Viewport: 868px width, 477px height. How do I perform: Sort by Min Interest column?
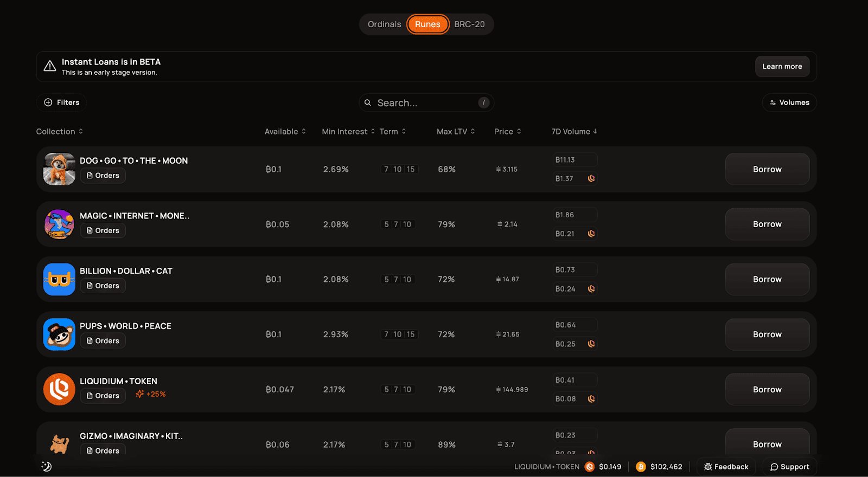pos(348,132)
